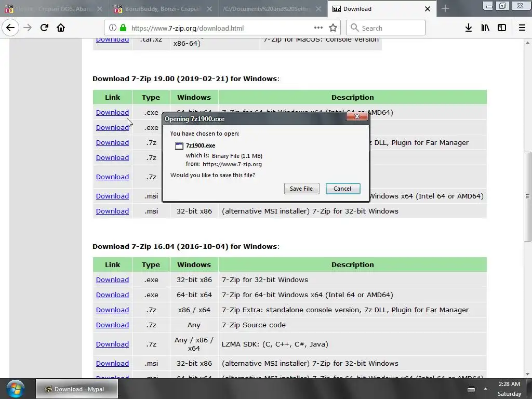
Task: Close the active Download tab
Action: (x=428, y=9)
